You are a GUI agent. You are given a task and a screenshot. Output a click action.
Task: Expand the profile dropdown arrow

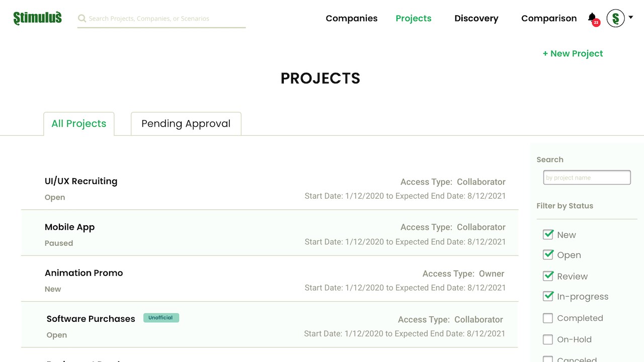tap(630, 17)
